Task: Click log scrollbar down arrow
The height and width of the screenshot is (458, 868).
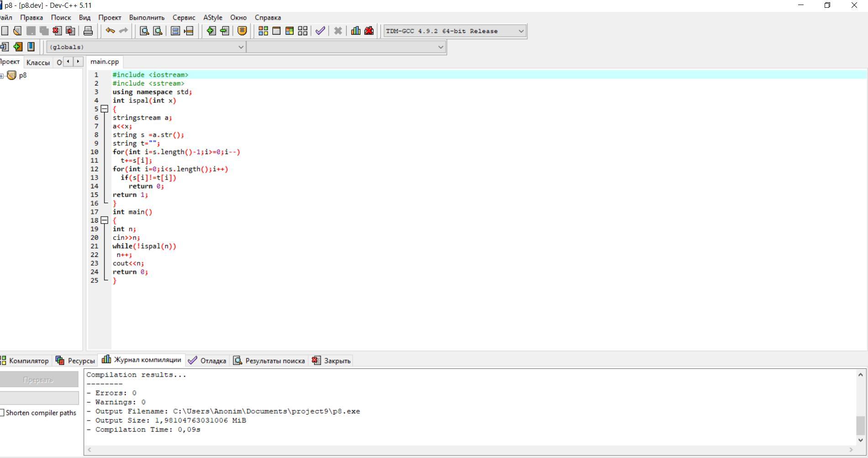Action: click(x=861, y=440)
